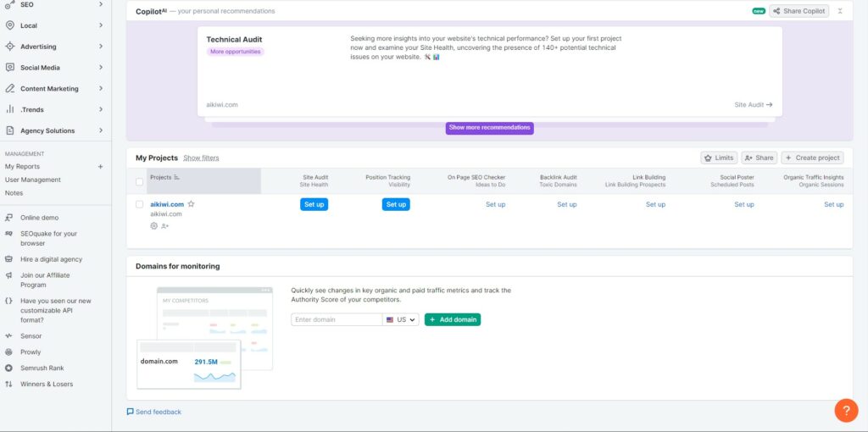Screen dimensions: 868x432
Task: Set up Position Tracking for aikiwi.com
Action: coord(396,205)
